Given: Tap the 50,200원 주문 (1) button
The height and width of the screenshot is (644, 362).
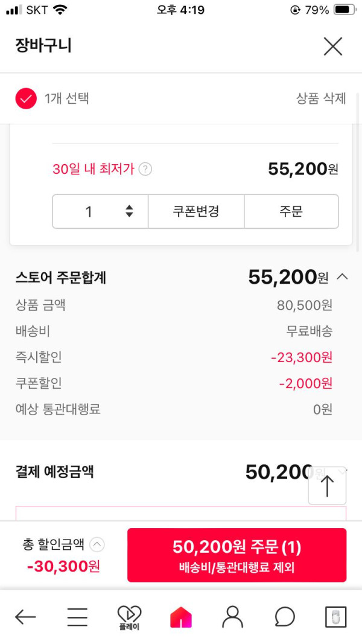Looking at the screenshot, I should point(237,555).
